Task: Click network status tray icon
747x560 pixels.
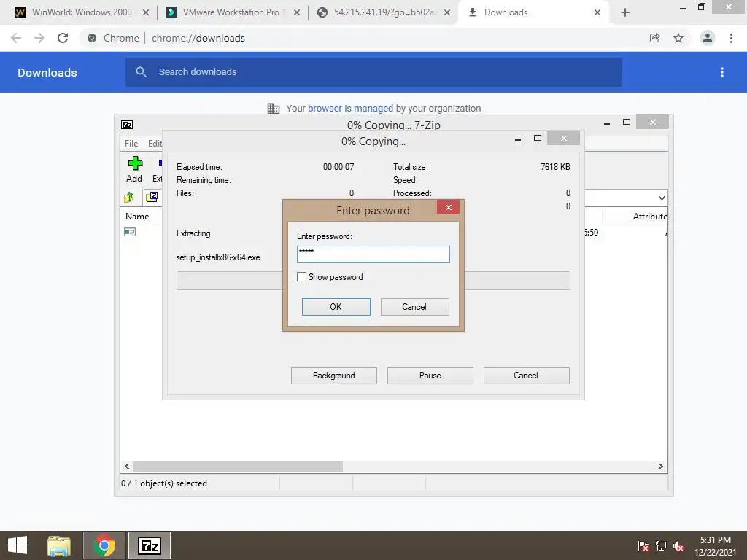Action: pyautogui.click(x=661, y=546)
